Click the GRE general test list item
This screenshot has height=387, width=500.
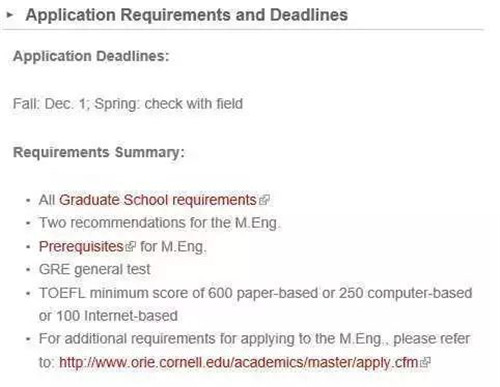[95, 269]
